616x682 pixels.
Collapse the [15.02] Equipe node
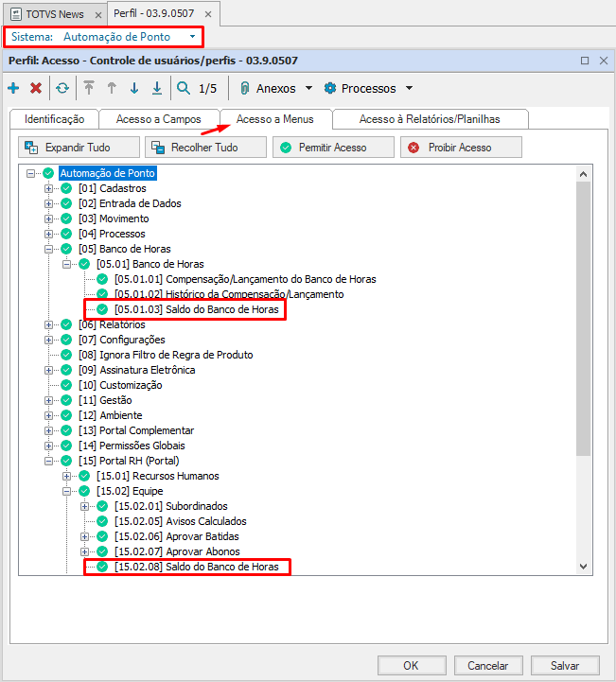(66, 492)
